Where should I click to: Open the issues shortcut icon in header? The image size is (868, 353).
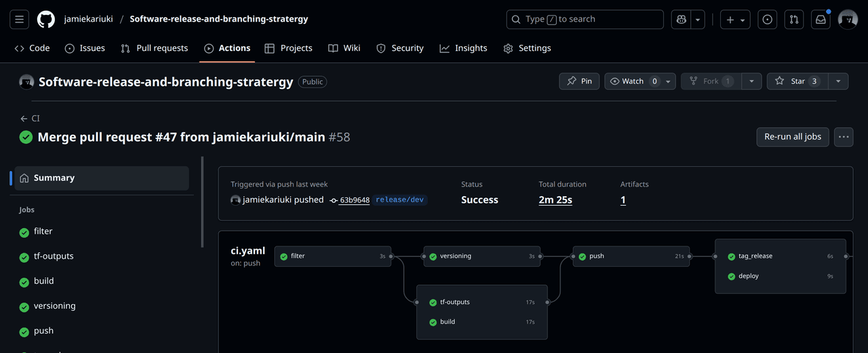pos(768,20)
